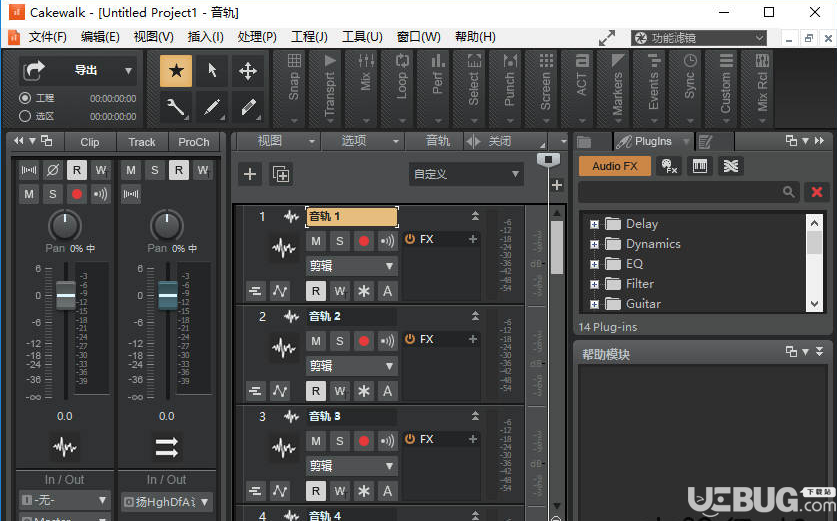Click the right channel volume fader
Screen dimensions: 837x521
pos(168,295)
